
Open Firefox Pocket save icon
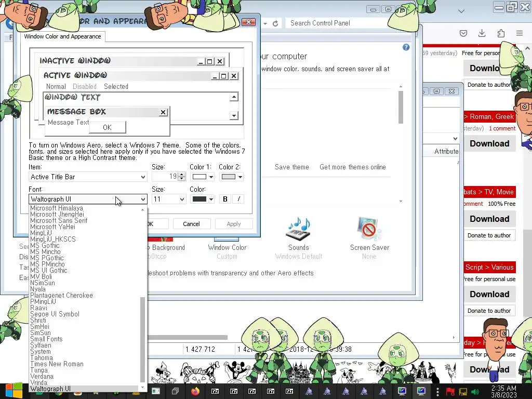(x=463, y=33)
